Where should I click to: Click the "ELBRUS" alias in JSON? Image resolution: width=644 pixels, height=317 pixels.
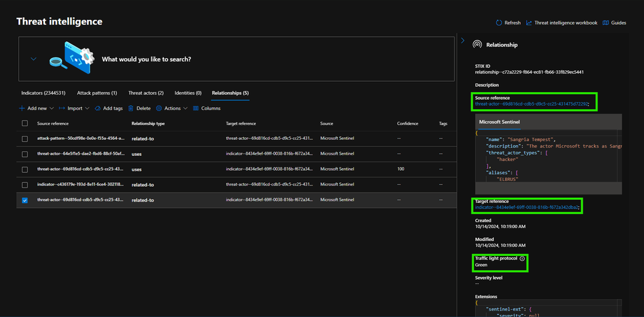508,179
